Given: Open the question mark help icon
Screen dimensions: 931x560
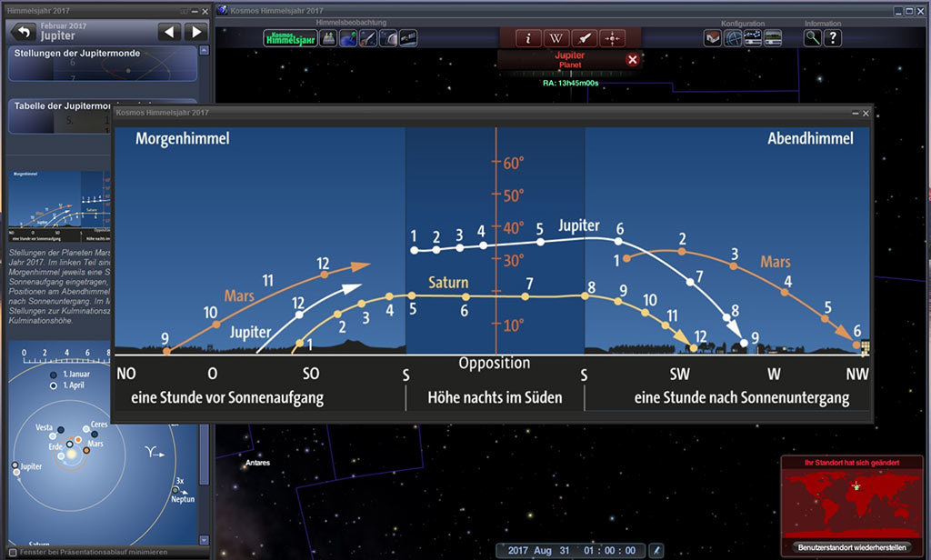Looking at the screenshot, I should pyautogui.click(x=833, y=38).
